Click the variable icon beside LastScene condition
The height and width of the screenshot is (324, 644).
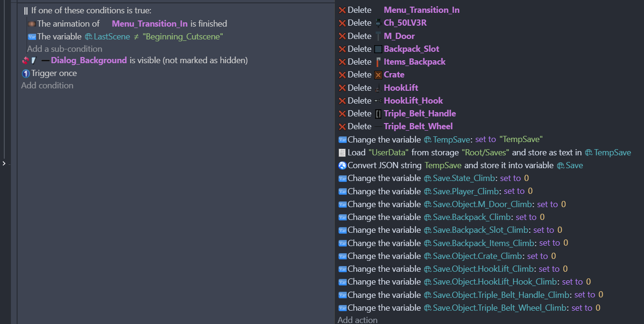pyautogui.click(x=31, y=37)
